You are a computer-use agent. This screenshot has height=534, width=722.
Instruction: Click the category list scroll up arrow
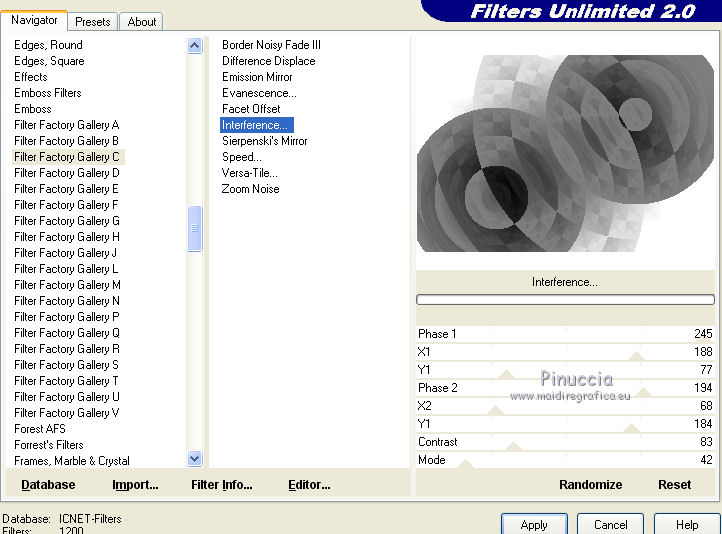pos(195,46)
